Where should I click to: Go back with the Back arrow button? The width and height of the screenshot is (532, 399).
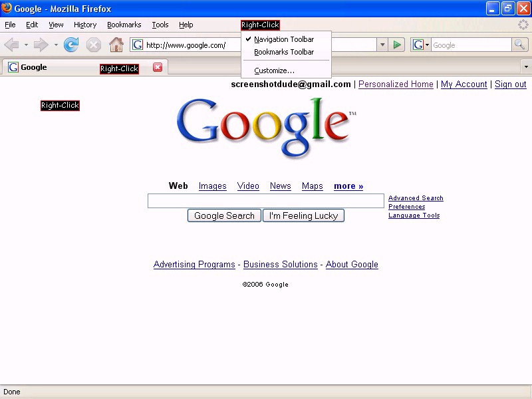[x=12, y=45]
